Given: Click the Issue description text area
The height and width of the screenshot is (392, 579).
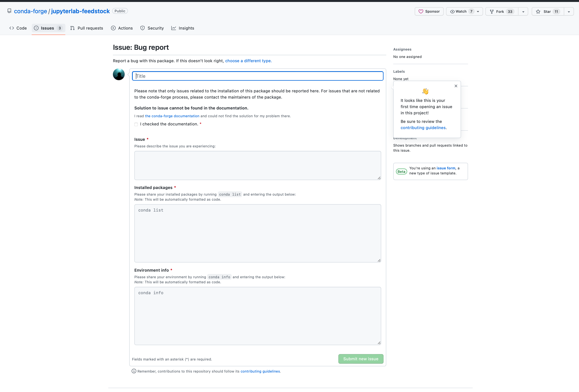Looking at the screenshot, I should coord(258,165).
